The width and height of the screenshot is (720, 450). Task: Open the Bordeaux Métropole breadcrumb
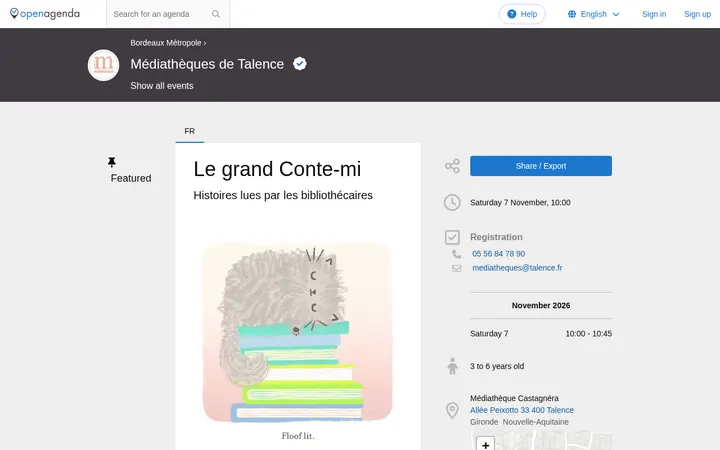(166, 43)
